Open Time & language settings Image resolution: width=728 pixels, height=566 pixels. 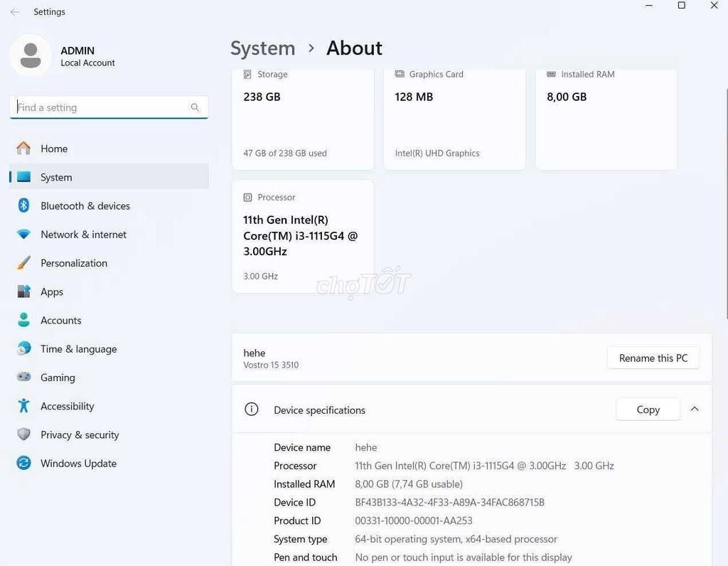tap(109, 348)
